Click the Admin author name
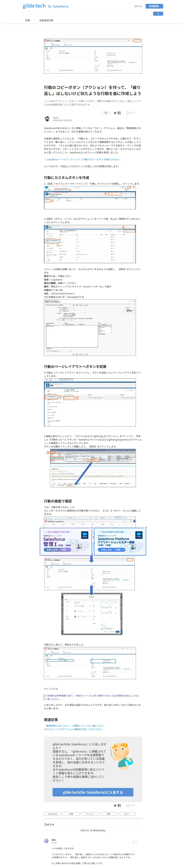Screen dimensions: 186x868 56,118
